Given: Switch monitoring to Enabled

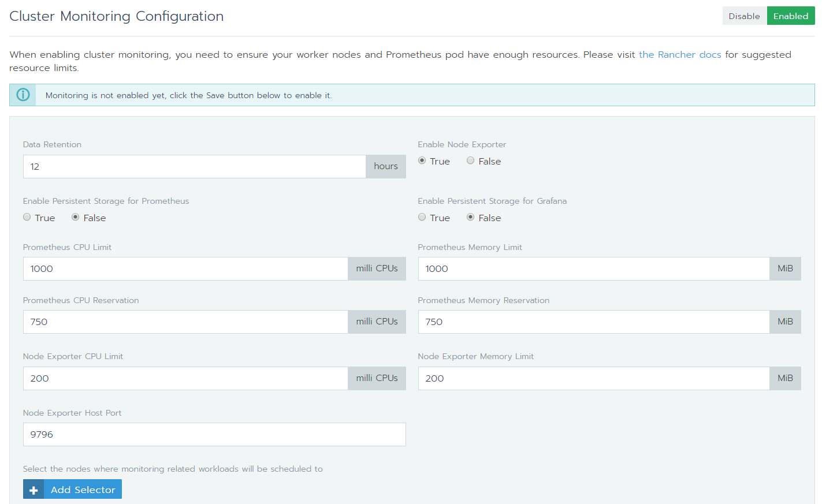Looking at the screenshot, I should click(x=790, y=16).
